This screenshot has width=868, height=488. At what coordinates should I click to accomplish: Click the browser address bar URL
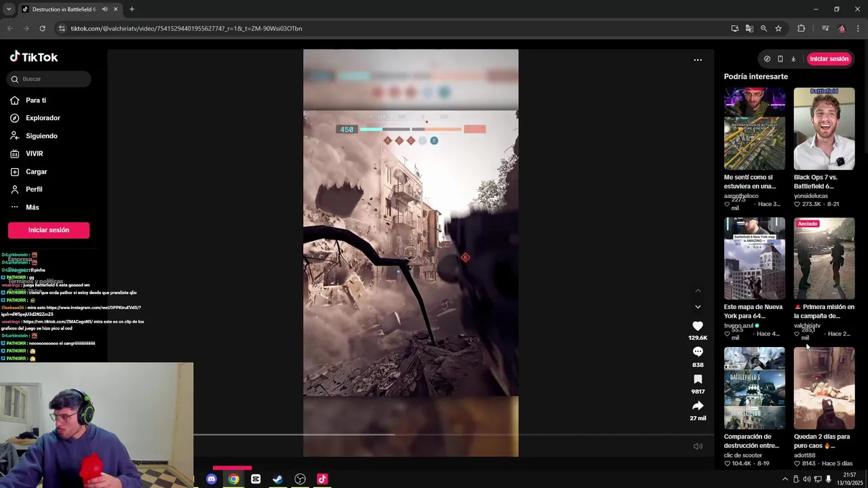click(x=186, y=28)
